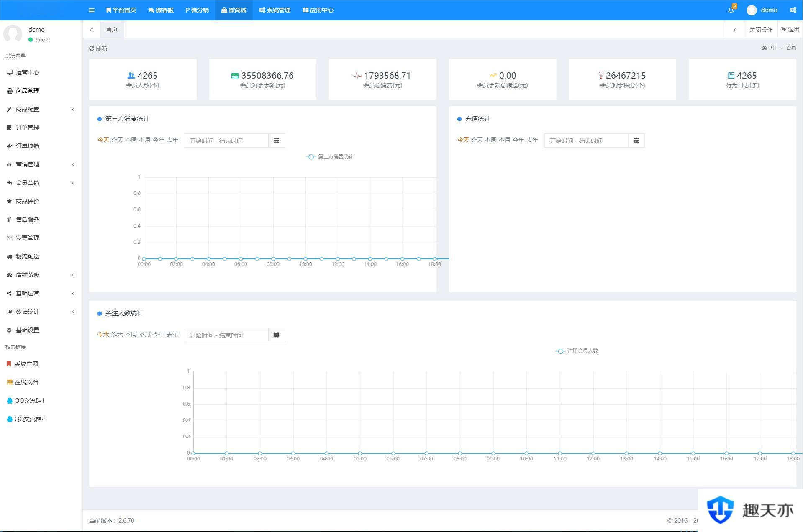This screenshot has height=532, width=803.
Task: Open 微分销 in top navigation
Action: pos(197,10)
